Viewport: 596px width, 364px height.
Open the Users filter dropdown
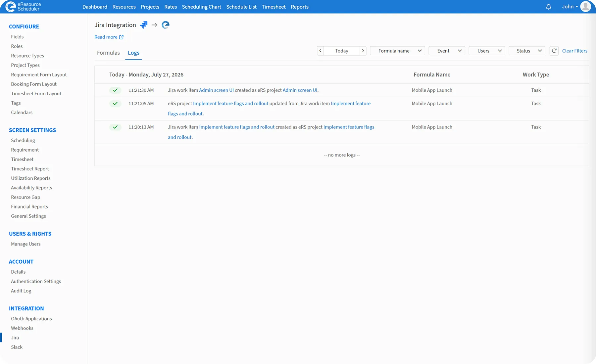click(x=487, y=51)
